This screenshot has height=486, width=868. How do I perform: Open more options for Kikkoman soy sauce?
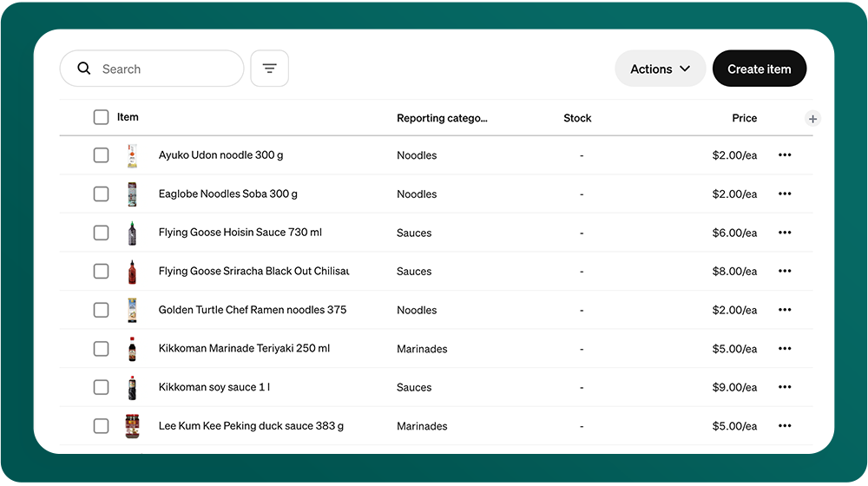785,387
